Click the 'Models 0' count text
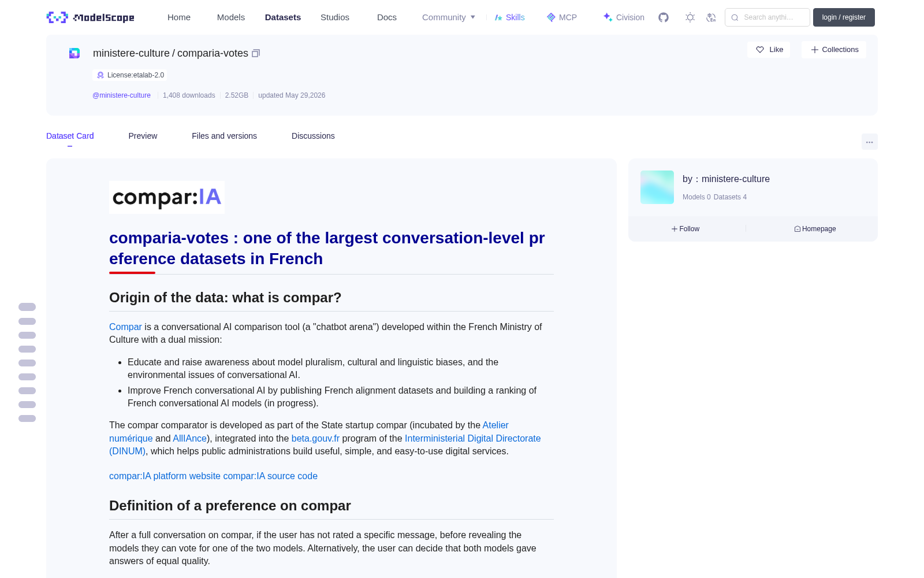The height and width of the screenshot is (578, 924). point(696,197)
